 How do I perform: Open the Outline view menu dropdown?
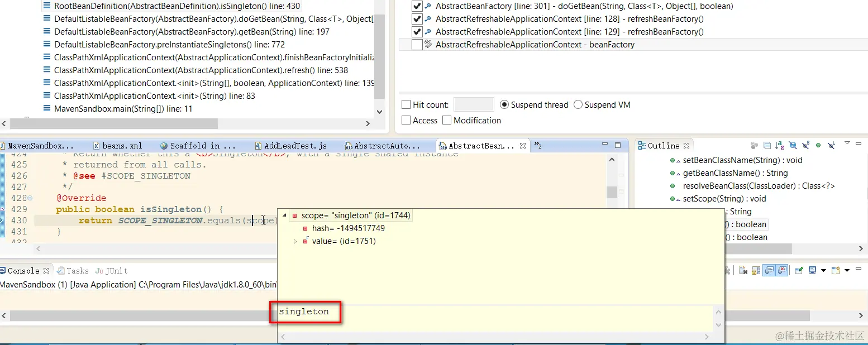[x=847, y=143]
